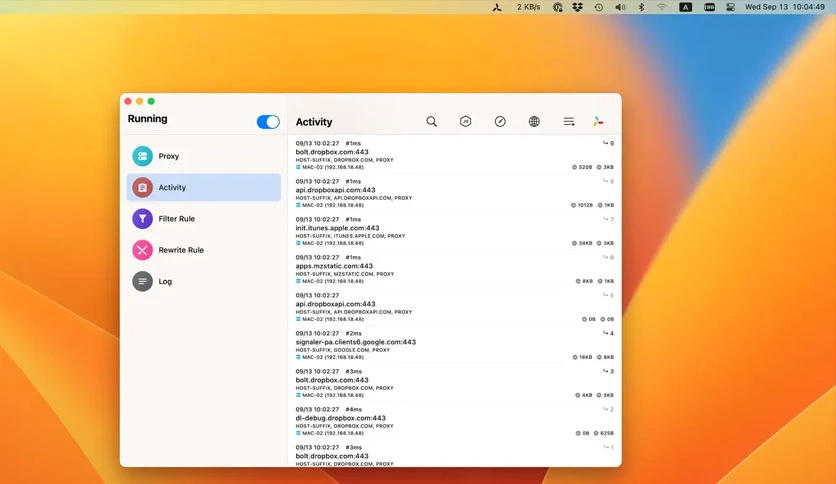Select the Activity sidebar item

click(x=204, y=188)
